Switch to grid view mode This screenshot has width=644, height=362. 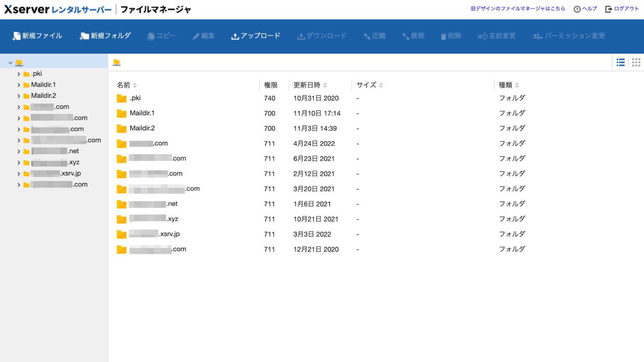636,62
